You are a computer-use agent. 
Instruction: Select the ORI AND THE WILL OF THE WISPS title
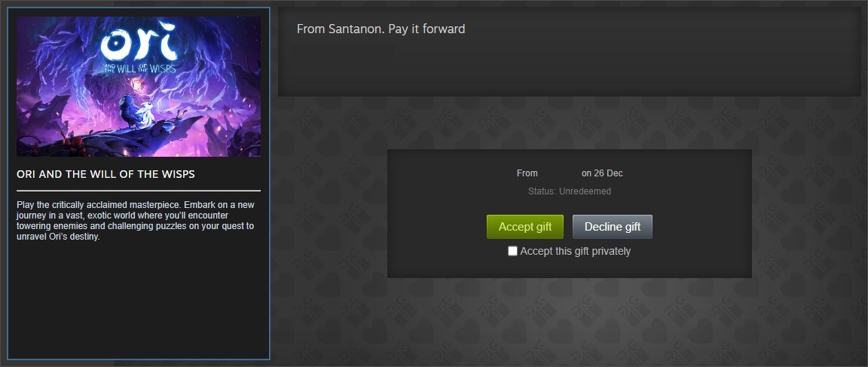(105, 174)
